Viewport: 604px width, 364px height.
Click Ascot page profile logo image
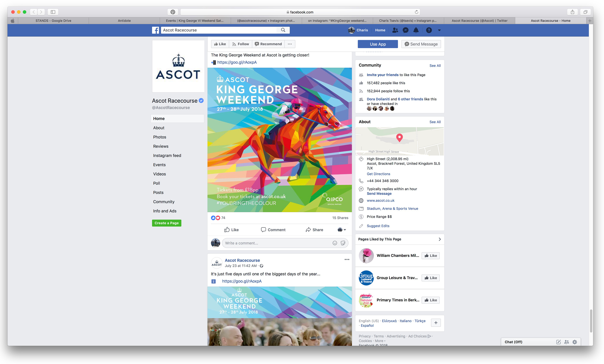[178, 66]
